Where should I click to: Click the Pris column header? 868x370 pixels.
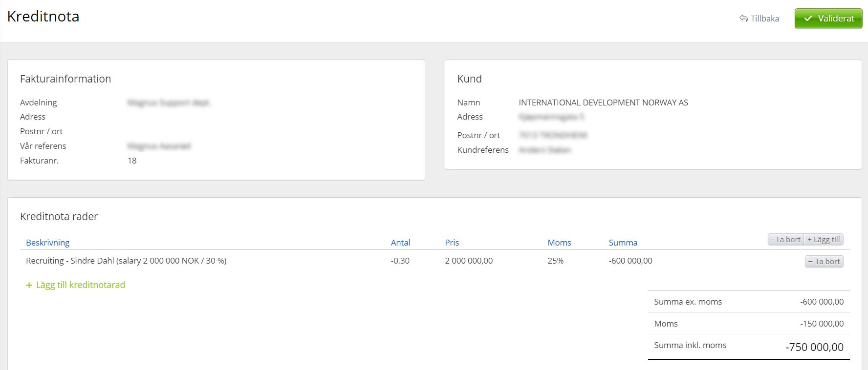coord(452,243)
